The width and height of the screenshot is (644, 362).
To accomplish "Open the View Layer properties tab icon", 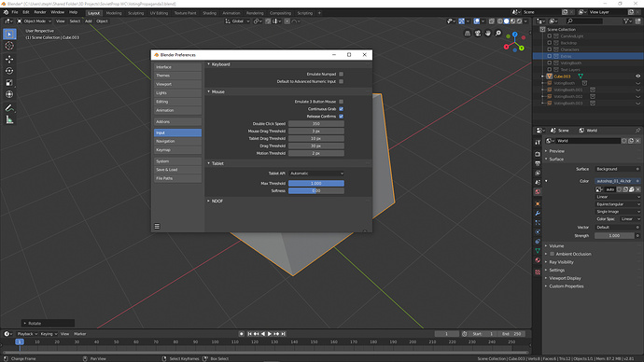I will (538, 173).
